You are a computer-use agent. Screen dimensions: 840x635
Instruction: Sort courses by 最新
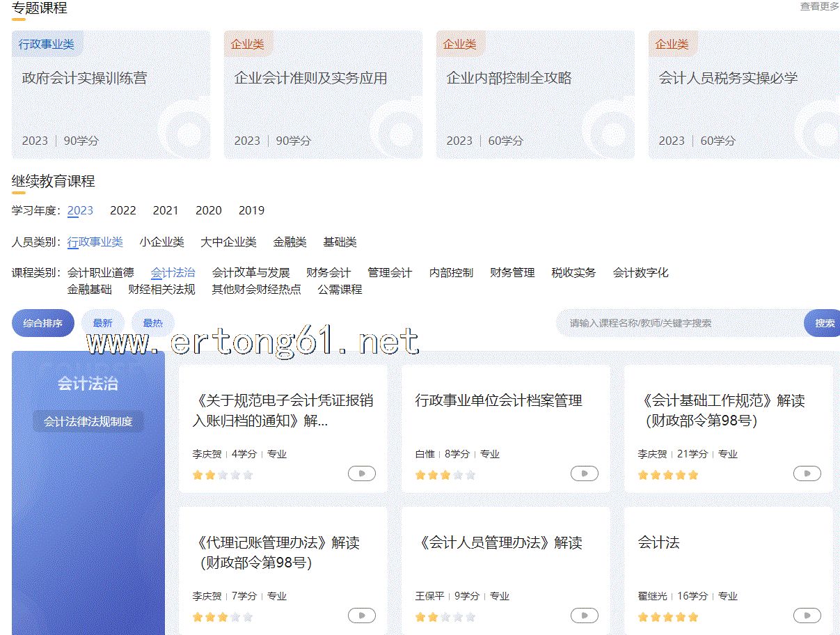click(x=102, y=323)
